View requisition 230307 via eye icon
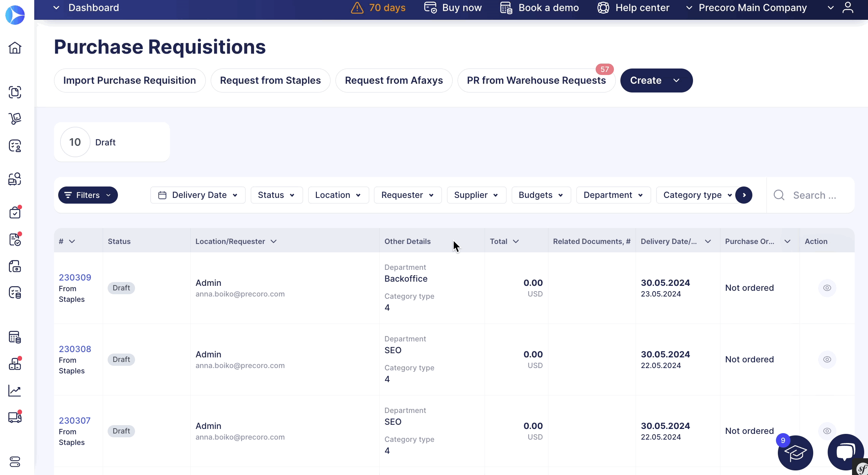 click(x=827, y=431)
